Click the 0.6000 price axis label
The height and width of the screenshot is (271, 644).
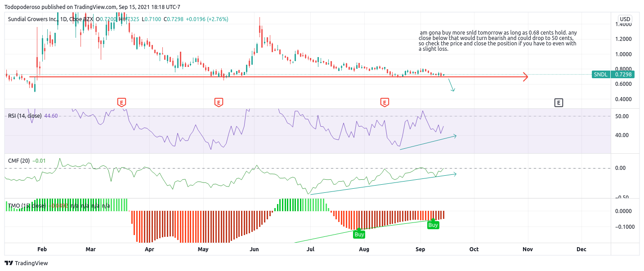tap(623, 84)
